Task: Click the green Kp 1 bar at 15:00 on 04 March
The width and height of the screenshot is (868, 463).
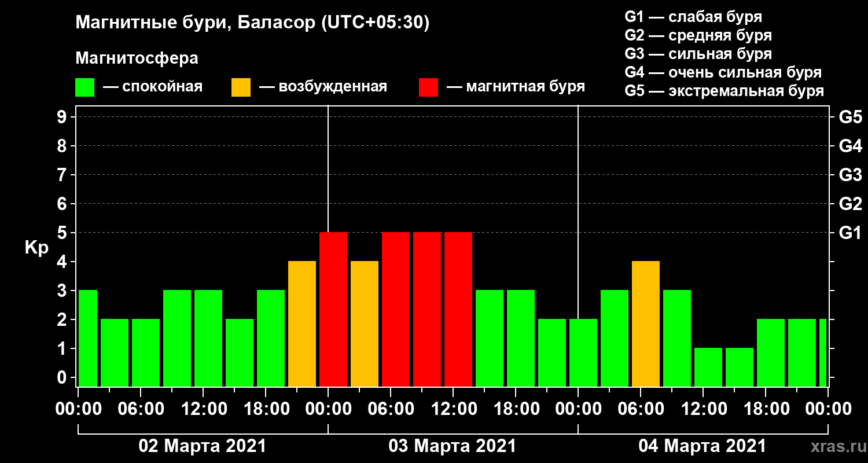Action: click(740, 367)
